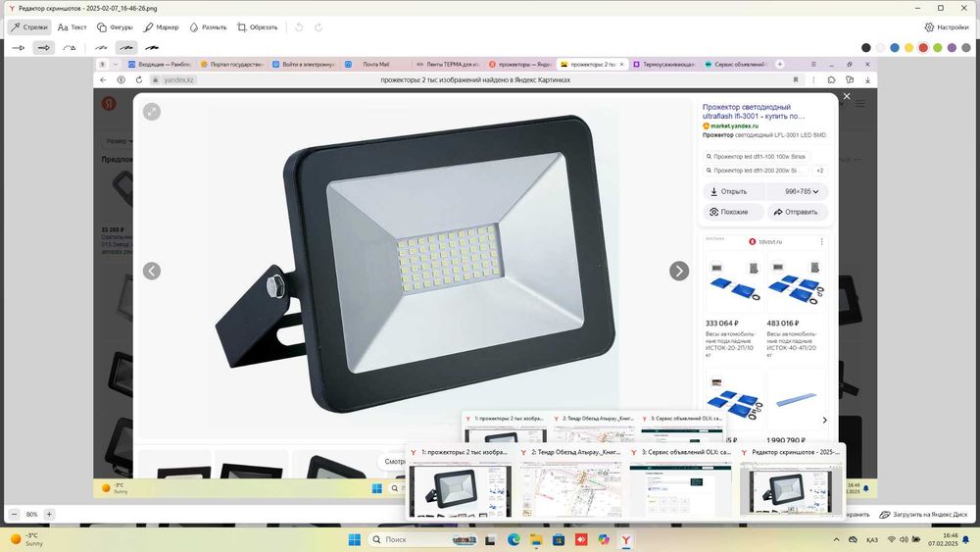Set drawing color to gray
The image size is (980, 552).
click(x=965, y=47)
